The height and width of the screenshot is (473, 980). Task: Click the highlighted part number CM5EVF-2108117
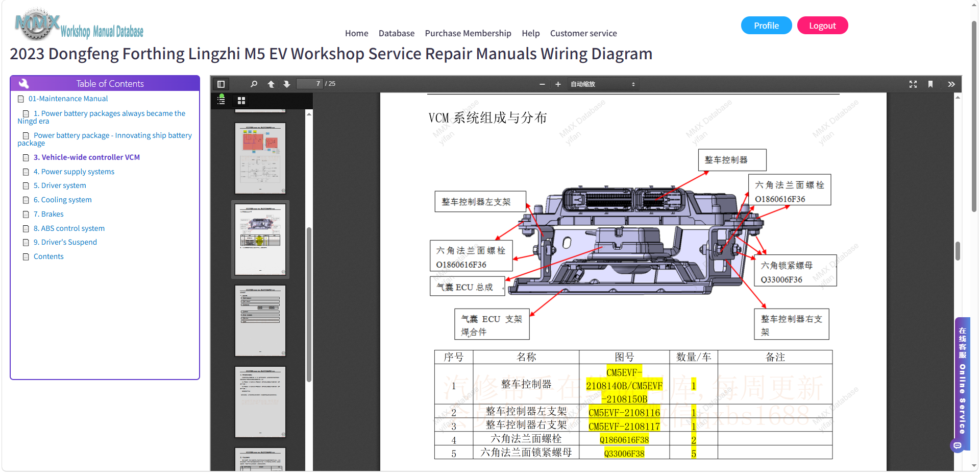coord(624,427)
